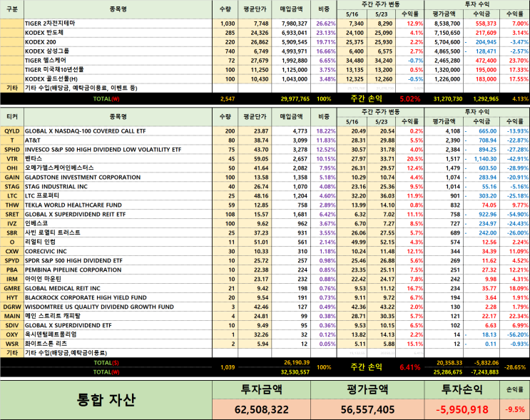Click dollar total 26,190.39
530x420 pixels.
coord(297,362)
